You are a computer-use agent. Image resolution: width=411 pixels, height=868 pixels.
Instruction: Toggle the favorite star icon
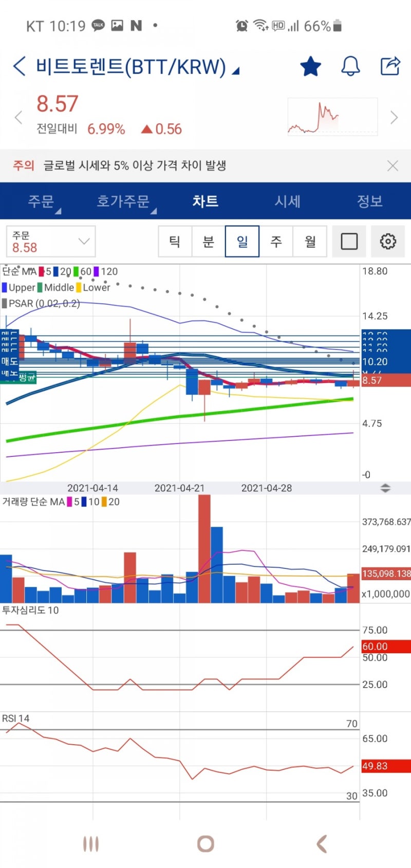310,67
